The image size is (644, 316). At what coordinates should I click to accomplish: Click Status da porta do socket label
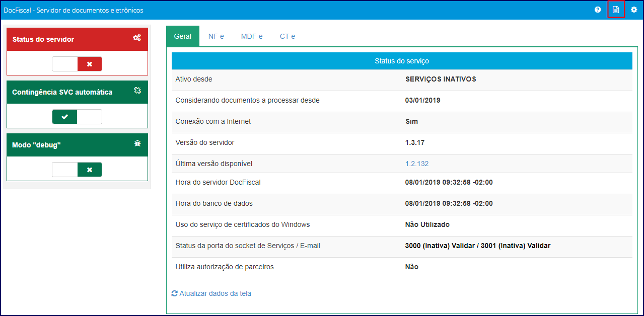coord(248,246)
